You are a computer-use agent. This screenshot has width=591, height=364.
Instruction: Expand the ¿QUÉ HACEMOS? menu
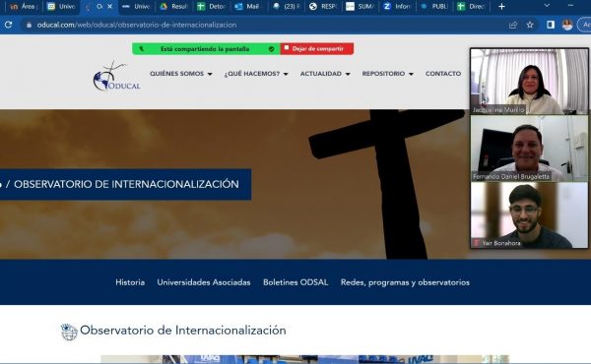[256, 74]
